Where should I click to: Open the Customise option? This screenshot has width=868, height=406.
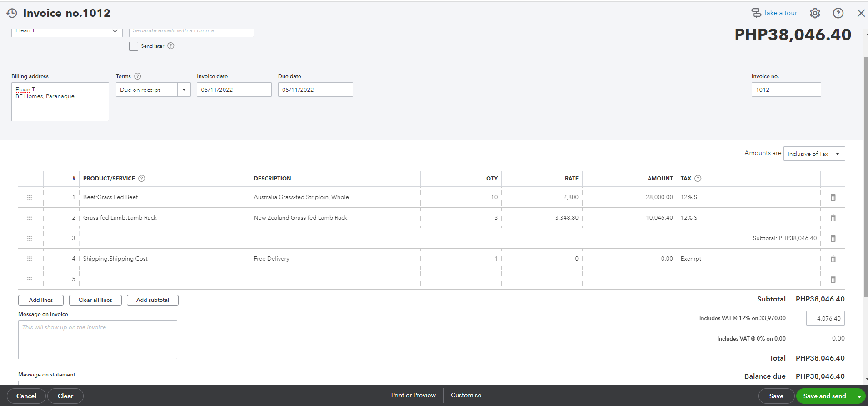coord(466,396)
